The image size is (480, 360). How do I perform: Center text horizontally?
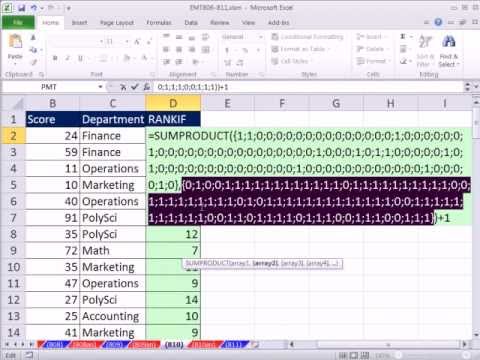click(x=179, y=50)
